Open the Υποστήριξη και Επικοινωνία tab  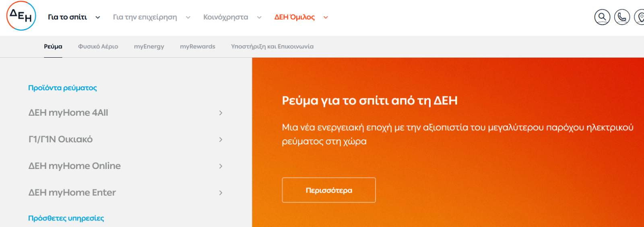[x=272, y=46]
